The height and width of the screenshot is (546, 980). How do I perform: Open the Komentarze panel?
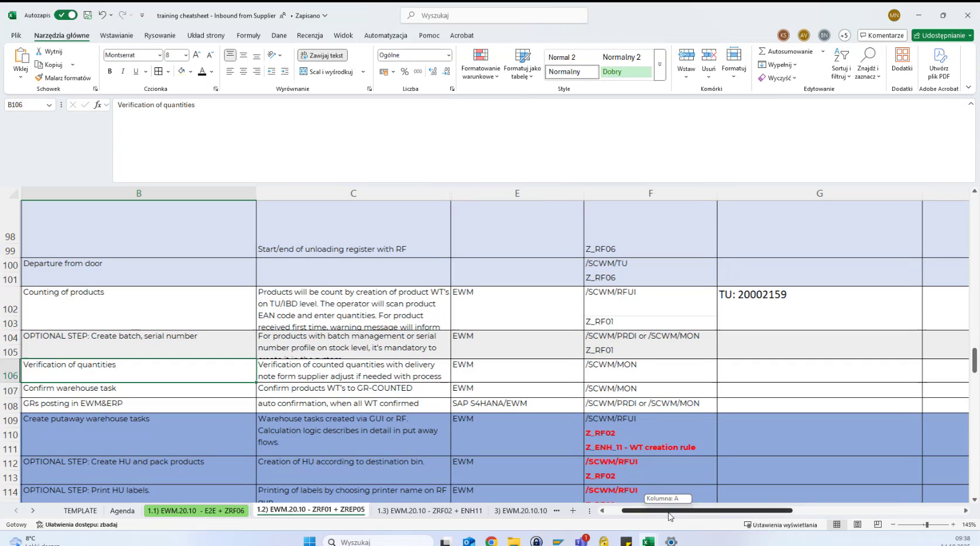882,35
